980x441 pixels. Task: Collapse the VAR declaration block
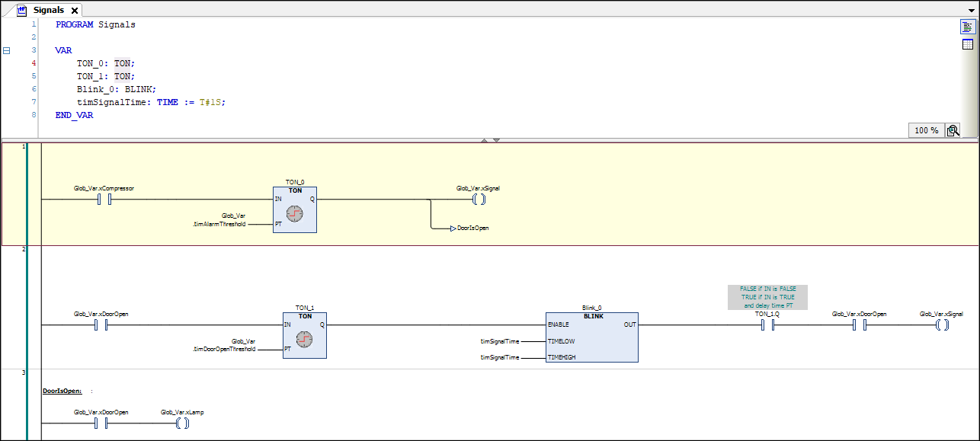(x=6, y=50)
